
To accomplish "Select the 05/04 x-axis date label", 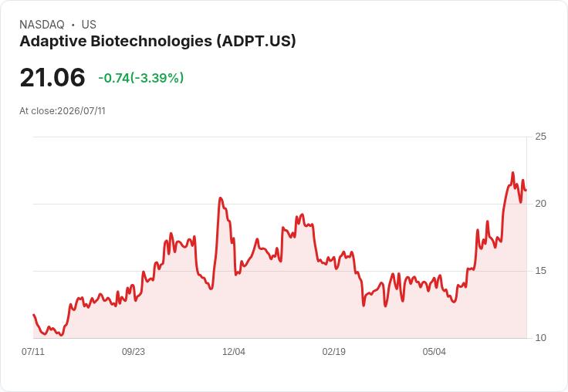I will click(x=434, y=351).
